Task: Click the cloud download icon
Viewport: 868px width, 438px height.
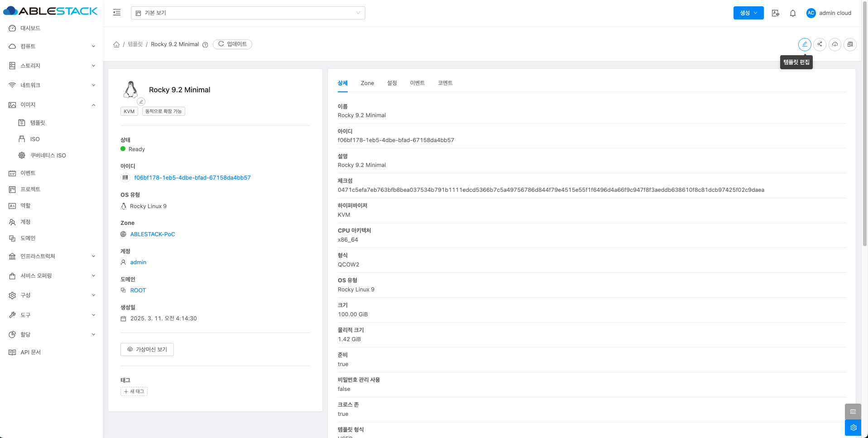Action: 835,44
